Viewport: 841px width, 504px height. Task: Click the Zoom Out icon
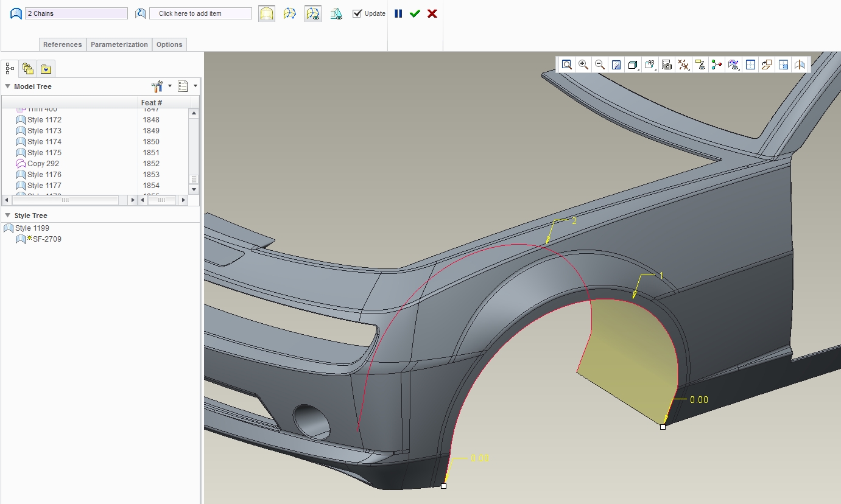click(x=600, y=65)
